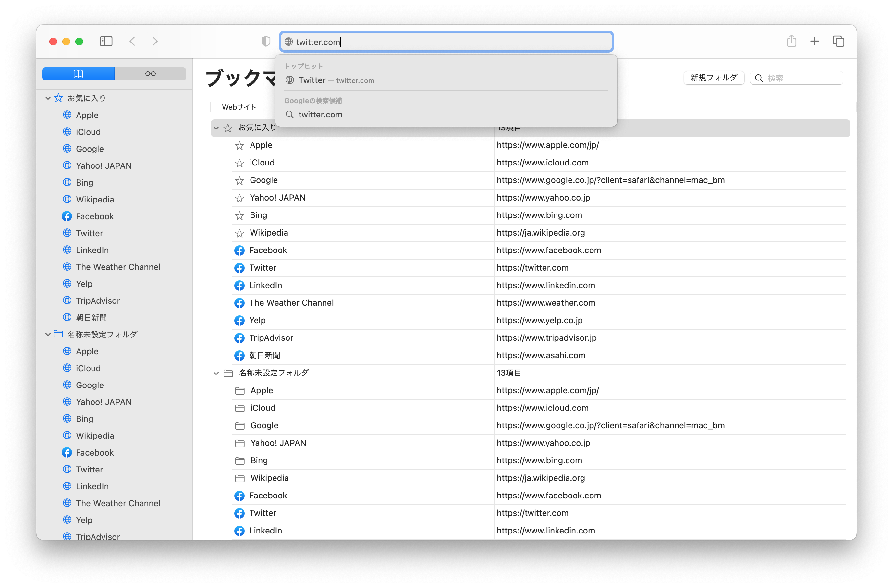Switch to the Reading List glasses tab
Screen dimensions: 893x588
click(151, 74)
